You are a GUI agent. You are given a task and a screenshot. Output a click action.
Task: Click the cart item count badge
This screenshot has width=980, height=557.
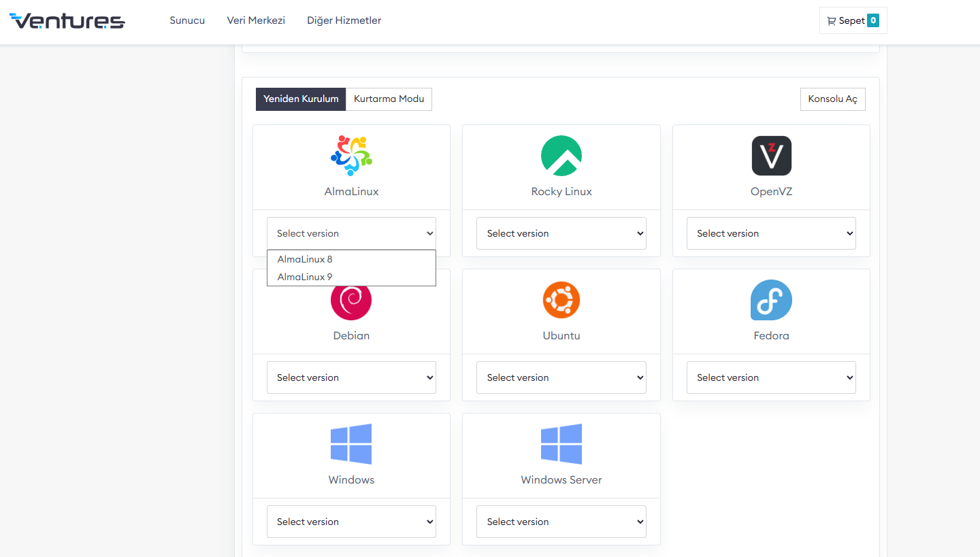873,20
